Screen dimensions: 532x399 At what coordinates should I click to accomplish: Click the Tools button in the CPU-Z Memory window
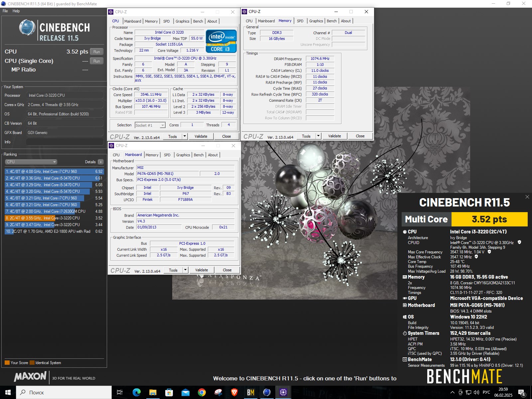[x=306, y=136]
